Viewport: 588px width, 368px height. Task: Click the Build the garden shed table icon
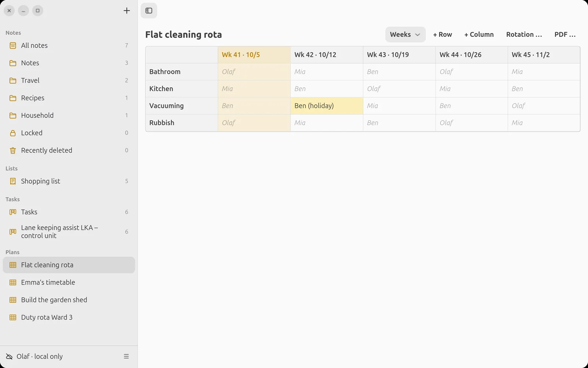[13, 300]
